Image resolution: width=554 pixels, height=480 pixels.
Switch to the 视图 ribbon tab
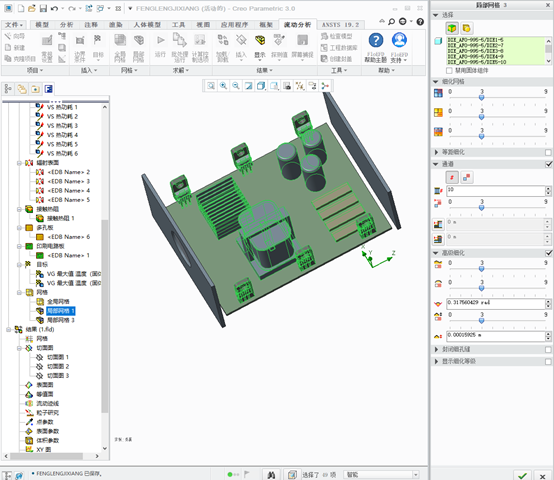203,25
